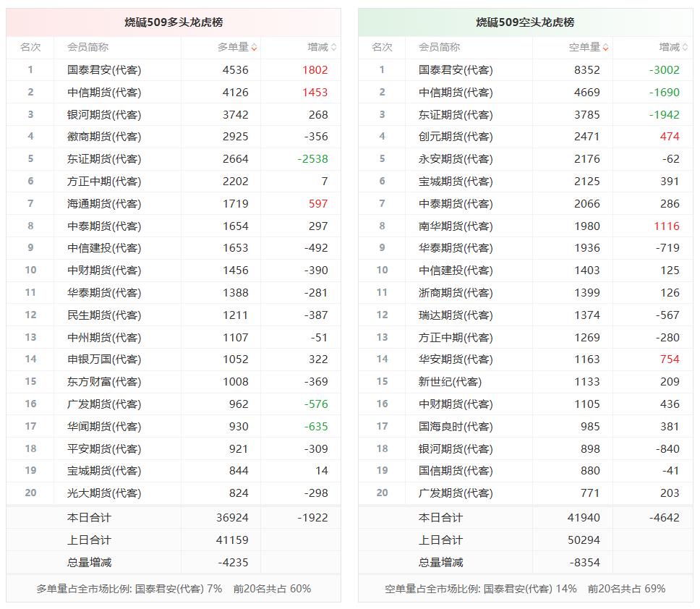Select long 总量增减 value -4235
The image size is (700, 609).
[x=233, y=562]
